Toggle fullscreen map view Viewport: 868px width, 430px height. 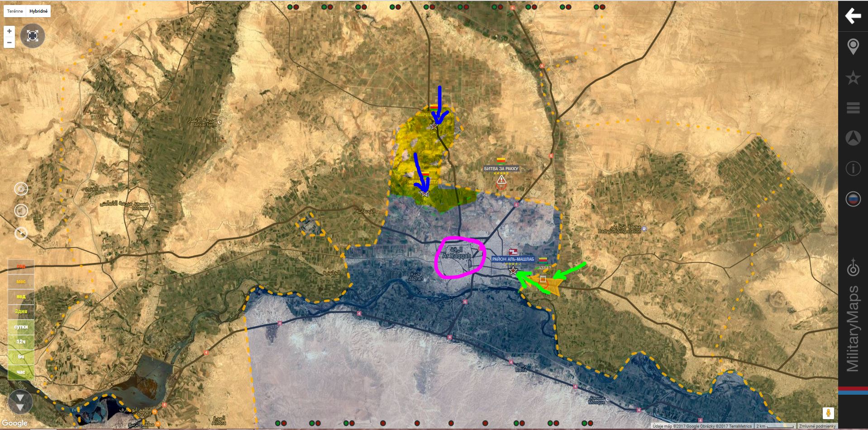(33, 36)
